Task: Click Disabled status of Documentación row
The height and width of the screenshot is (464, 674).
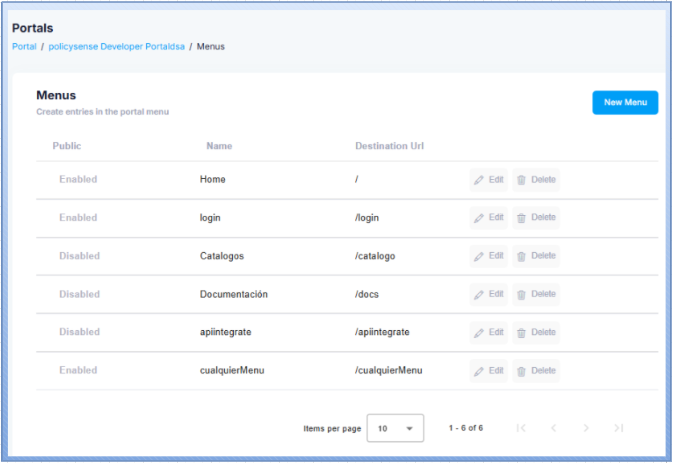Action: click(x=79, y=294)
